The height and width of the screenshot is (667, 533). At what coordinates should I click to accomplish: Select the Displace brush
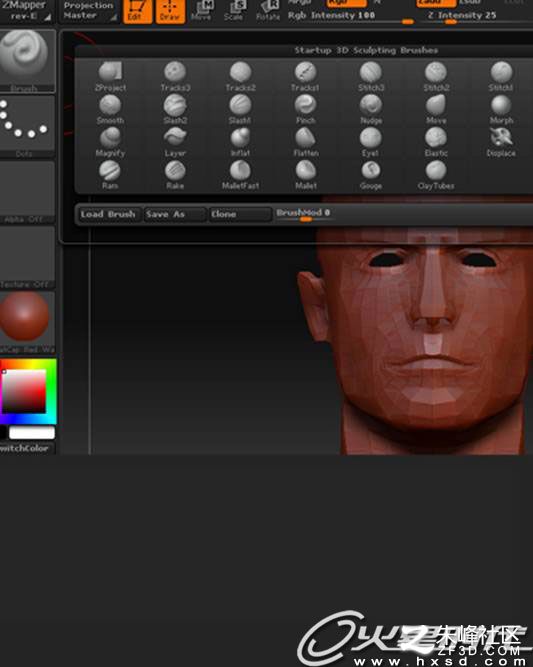[x=501, y=142]
